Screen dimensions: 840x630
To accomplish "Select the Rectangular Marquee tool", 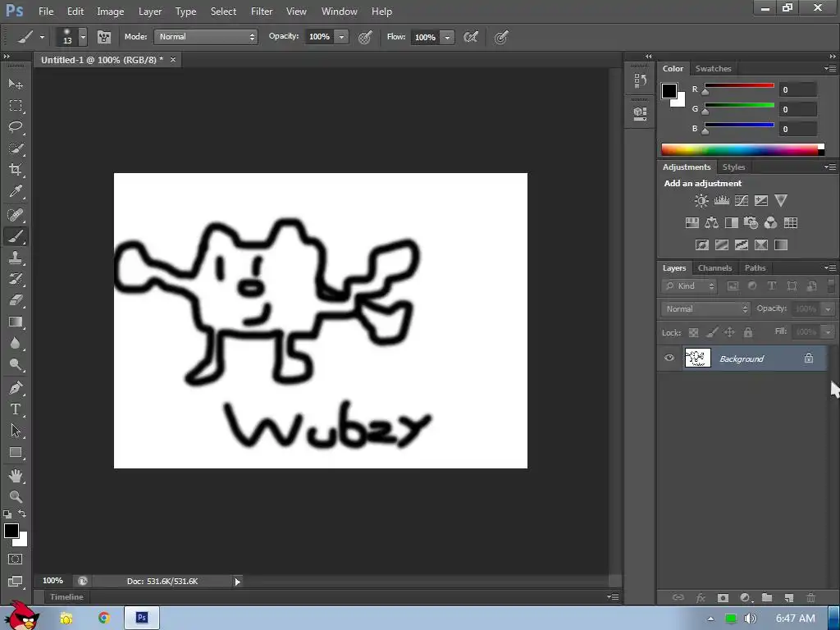I will (x=16, y=106).
